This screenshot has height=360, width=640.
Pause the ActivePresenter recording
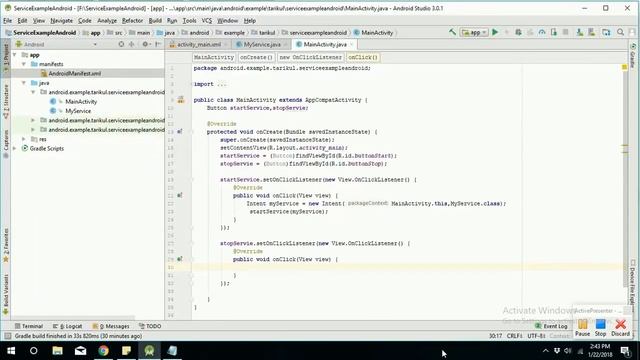point(582,328)
